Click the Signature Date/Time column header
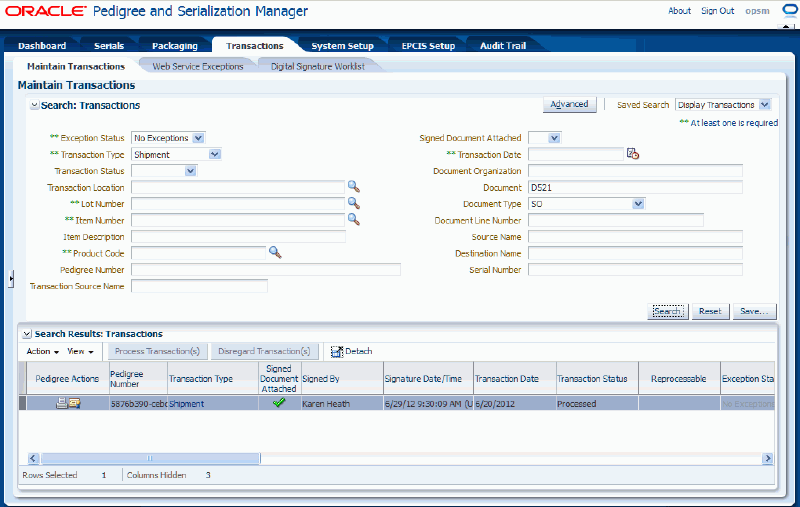Viewport: 800px width, 507px height. coord(428,378)
